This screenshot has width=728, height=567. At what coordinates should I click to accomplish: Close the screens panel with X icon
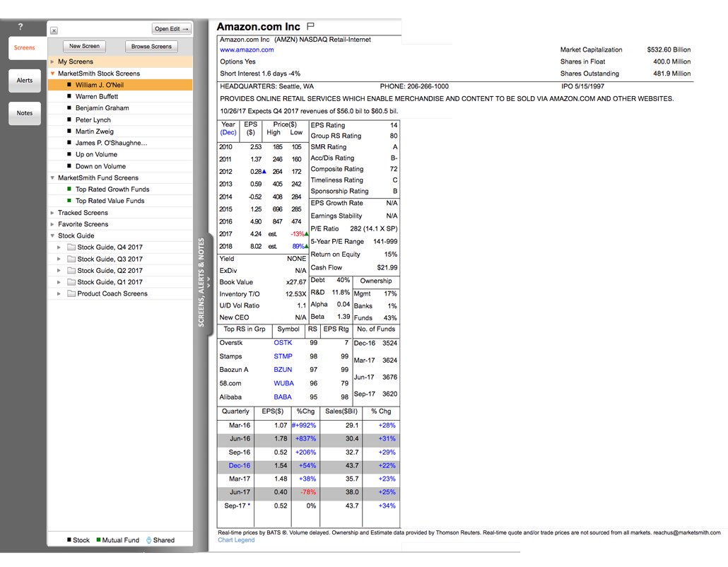[x=54, y=30]
